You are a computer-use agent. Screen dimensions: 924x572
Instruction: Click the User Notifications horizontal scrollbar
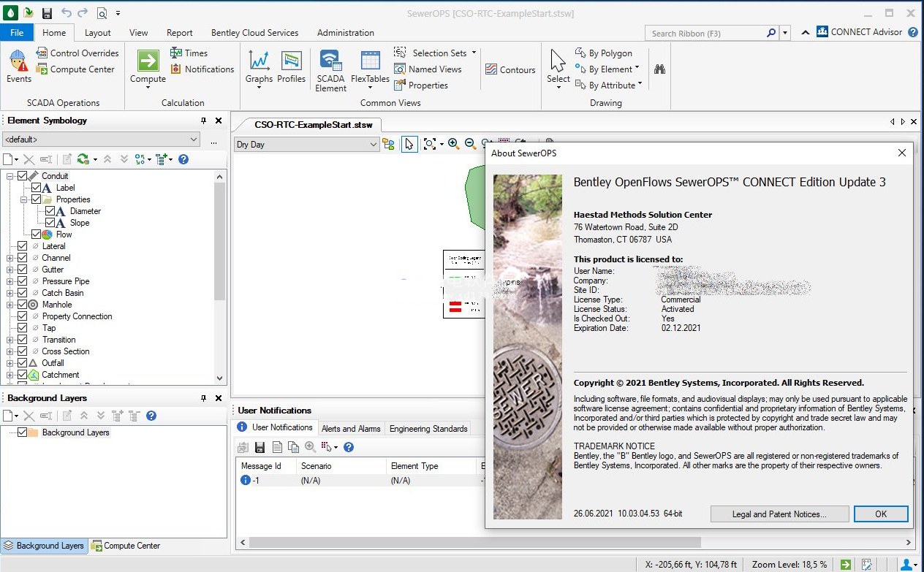tap(474, 543)
